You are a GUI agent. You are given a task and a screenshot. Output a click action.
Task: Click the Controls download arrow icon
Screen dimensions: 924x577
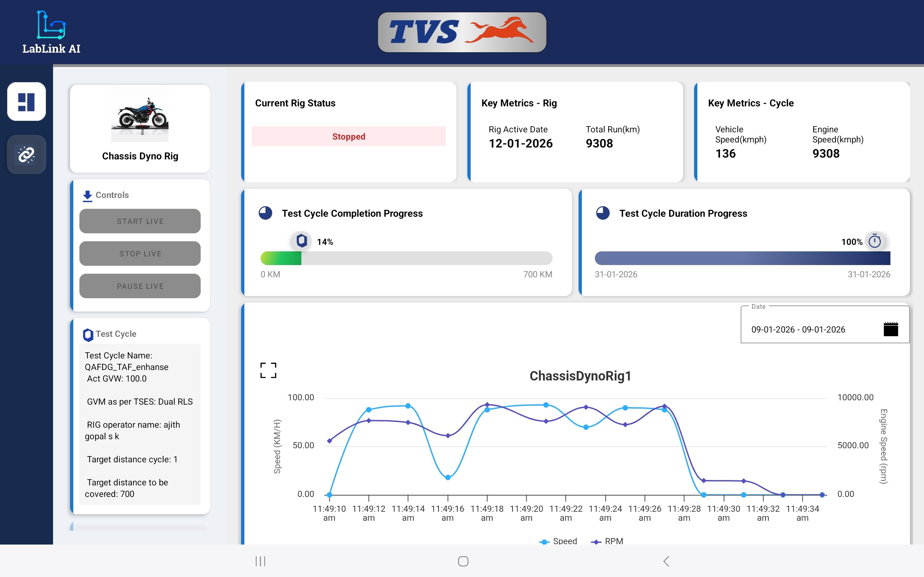(87, 196)
